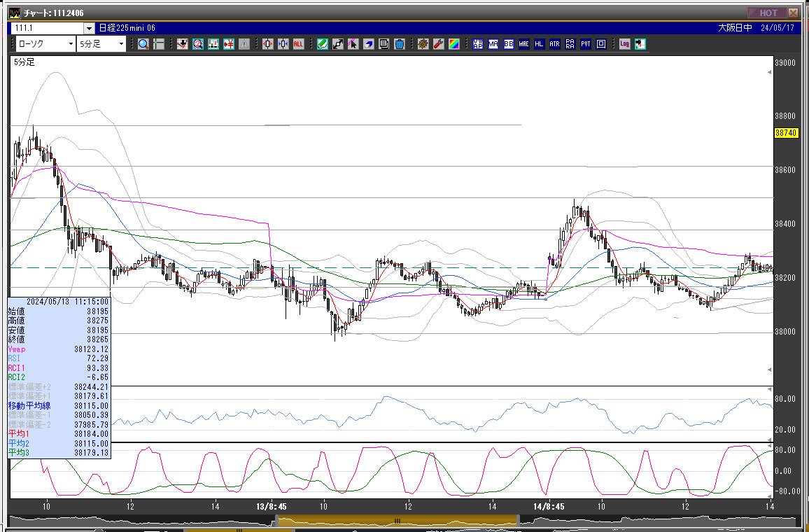The width and height of the screenshot is (809, 532).
Task: Click the red wrench tool icon
Action: pos(439,44)
